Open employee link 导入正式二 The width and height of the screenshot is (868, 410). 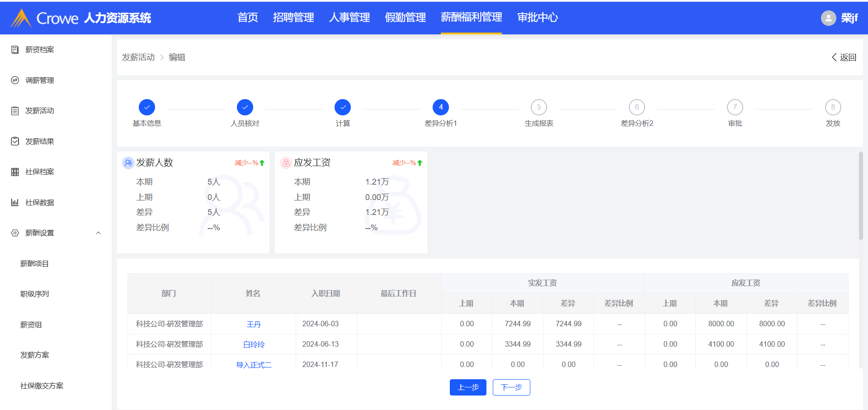[254, 365]
